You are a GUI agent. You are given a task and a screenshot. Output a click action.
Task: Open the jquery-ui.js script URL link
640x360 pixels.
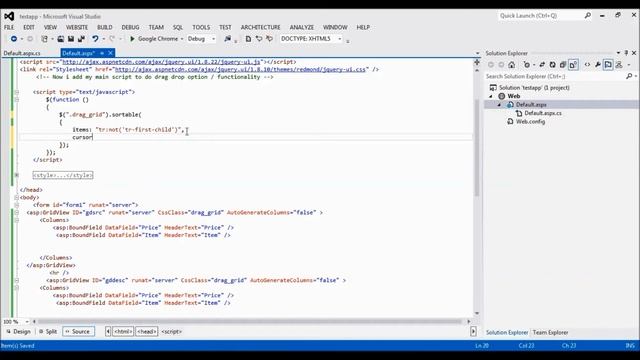coord(161,62)
